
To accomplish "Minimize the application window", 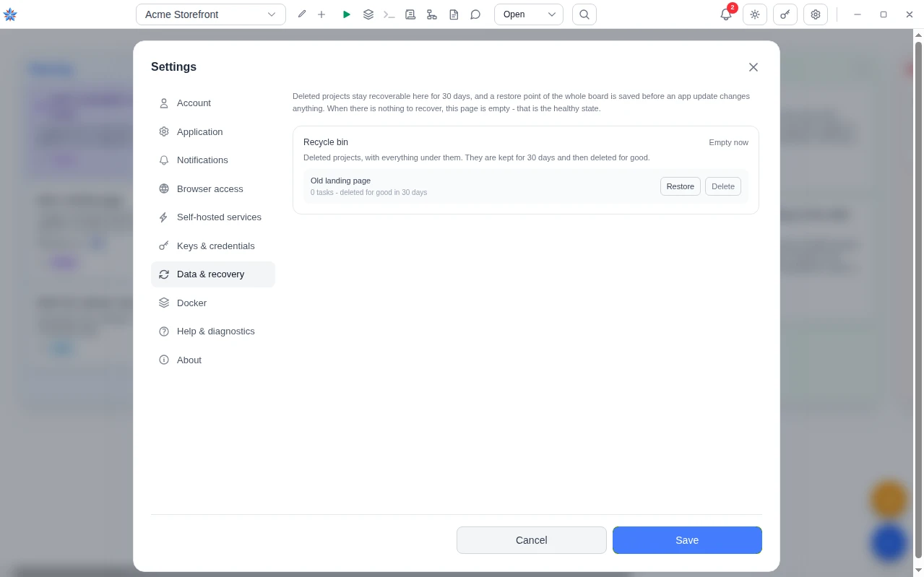I will coord(858,14).
